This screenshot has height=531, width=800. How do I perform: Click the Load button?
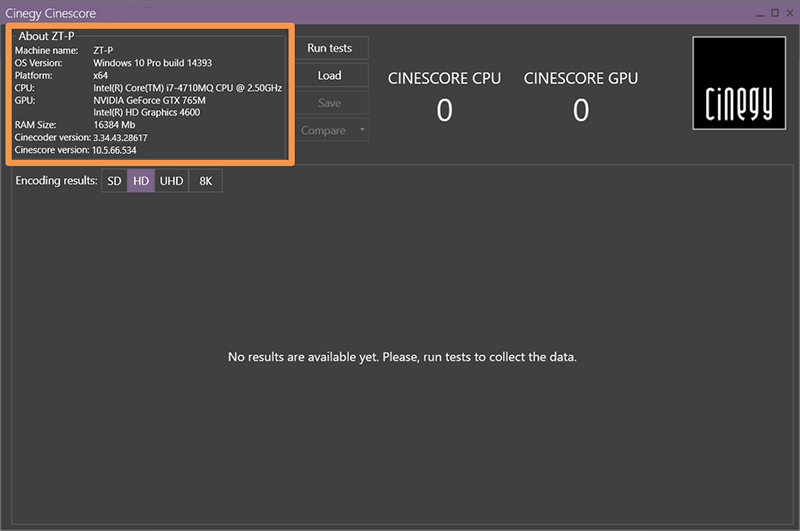tap(331, 75)
